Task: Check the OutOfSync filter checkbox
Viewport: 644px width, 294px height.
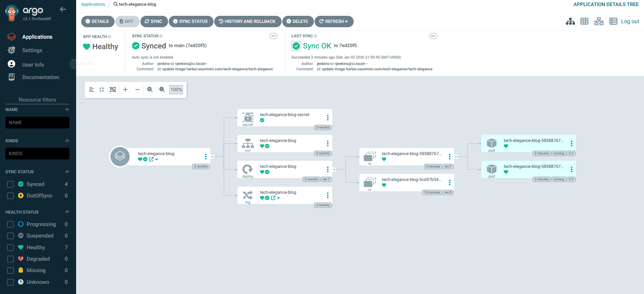Action: [10, 196]
